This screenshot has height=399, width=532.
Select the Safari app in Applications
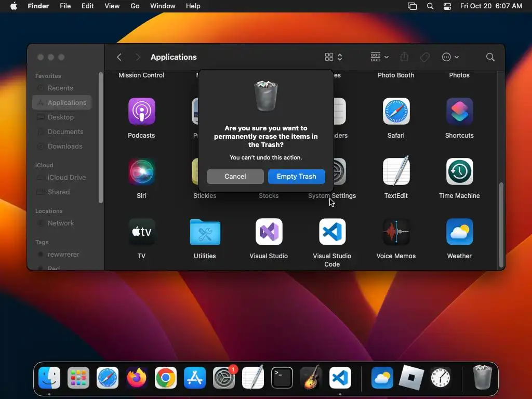pyautogui.click(x=396, y=111)
